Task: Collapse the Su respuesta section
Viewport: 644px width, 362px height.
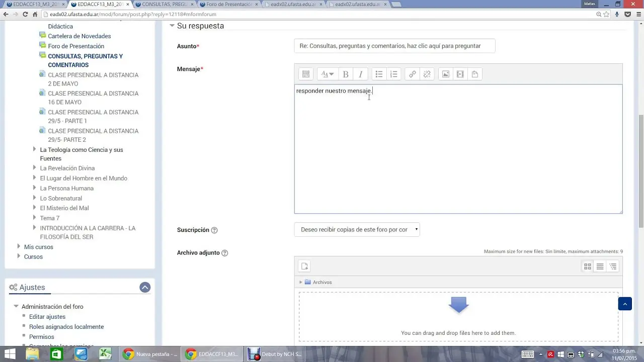Action: click(x=172, y=26)
